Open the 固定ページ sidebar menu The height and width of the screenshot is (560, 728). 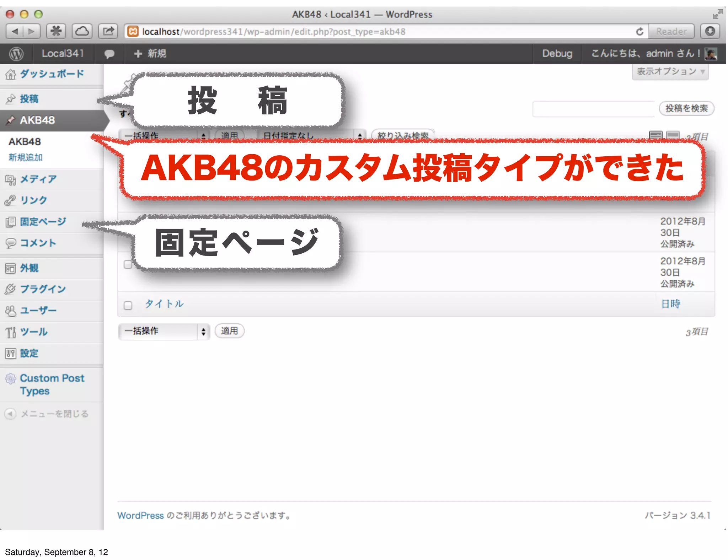point(43,222)
